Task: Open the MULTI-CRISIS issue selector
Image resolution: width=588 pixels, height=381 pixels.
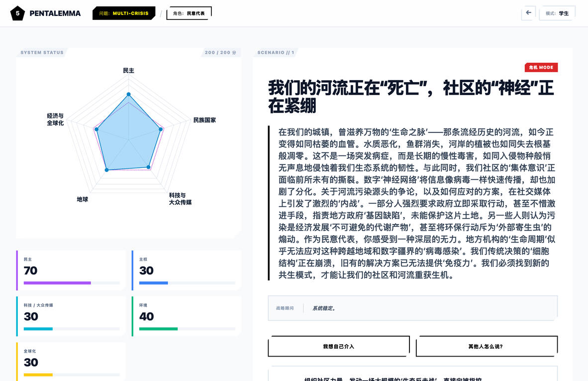Action: click(124, 13)
